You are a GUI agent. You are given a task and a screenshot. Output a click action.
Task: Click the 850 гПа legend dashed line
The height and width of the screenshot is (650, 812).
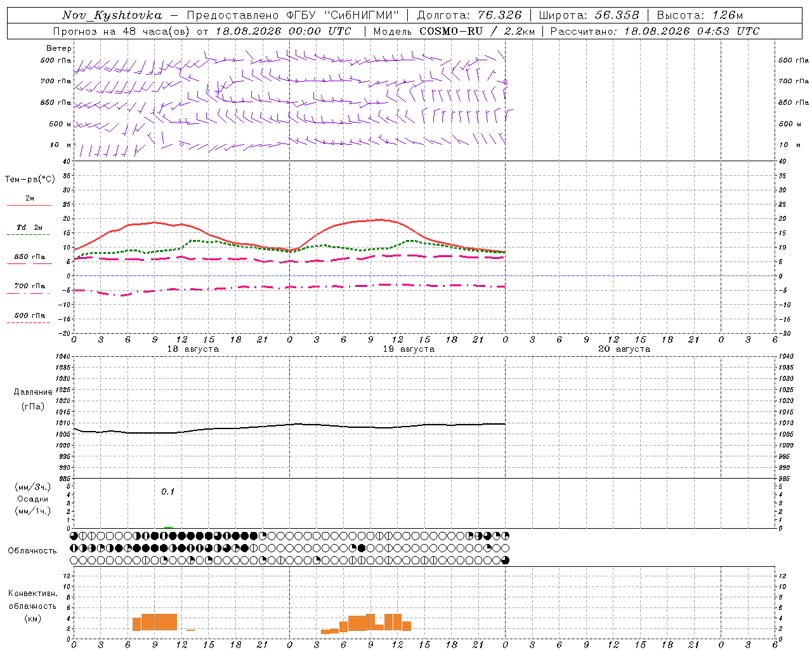point(29,263)
